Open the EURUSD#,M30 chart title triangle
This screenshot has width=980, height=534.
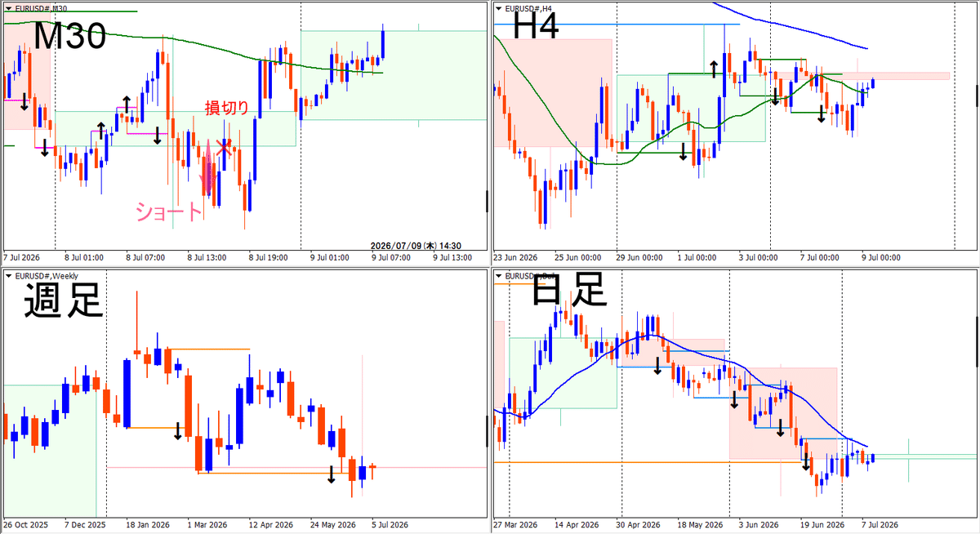9,7
